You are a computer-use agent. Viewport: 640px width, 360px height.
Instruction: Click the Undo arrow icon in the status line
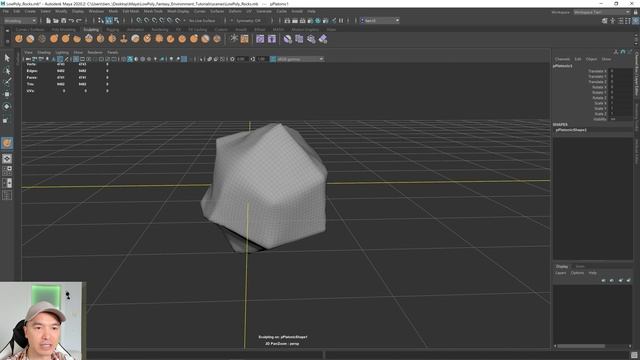[x=71, y=20]
